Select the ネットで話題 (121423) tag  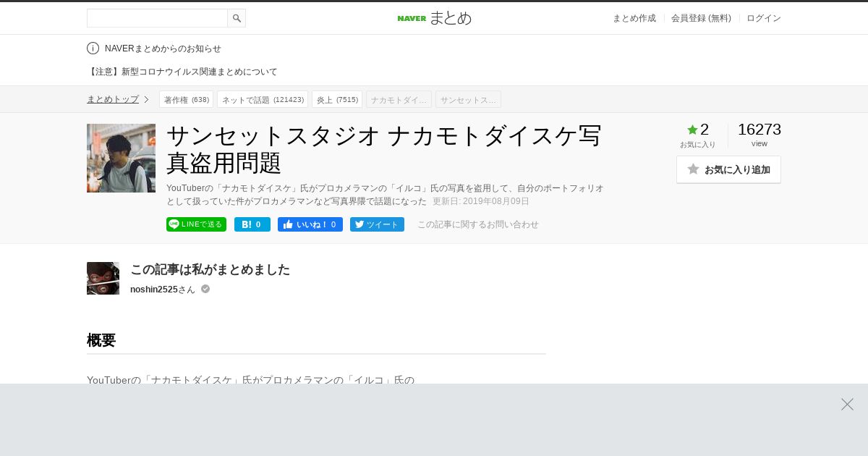click(x=263, y=99)
